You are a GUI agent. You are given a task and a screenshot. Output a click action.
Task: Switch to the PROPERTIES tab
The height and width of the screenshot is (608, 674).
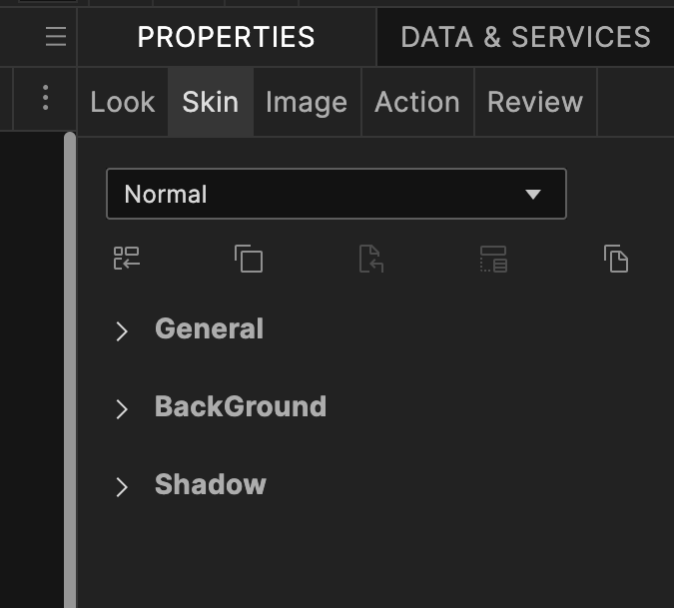pos(226,37)
